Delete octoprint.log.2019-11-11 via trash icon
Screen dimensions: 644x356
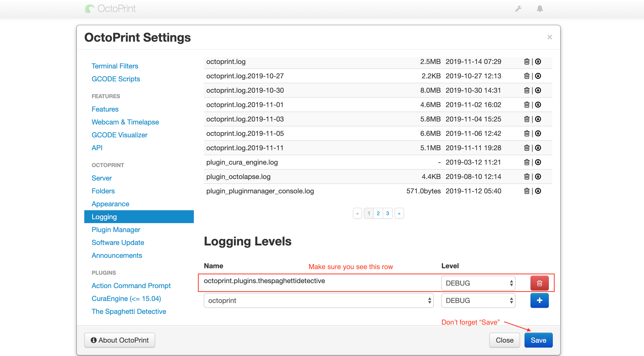[527, 148]
